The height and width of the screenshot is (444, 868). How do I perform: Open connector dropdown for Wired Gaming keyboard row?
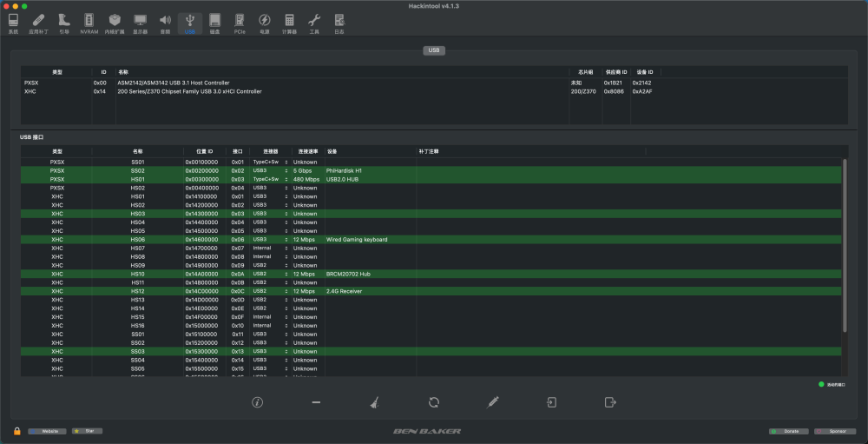270,240
